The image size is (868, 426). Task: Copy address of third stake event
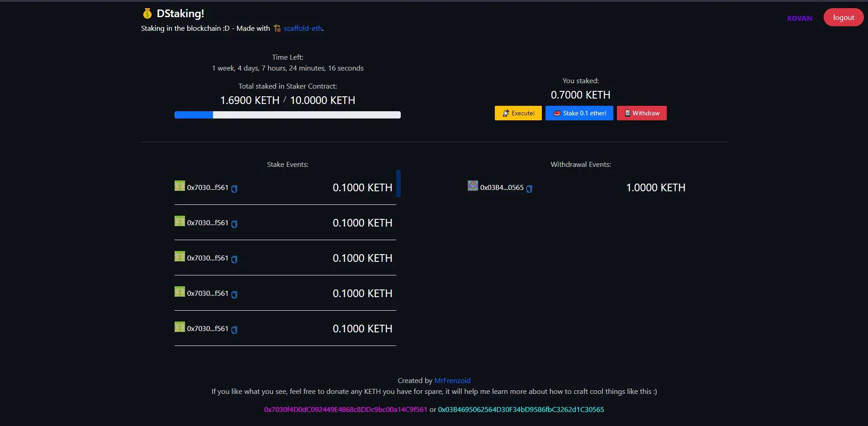234,259
